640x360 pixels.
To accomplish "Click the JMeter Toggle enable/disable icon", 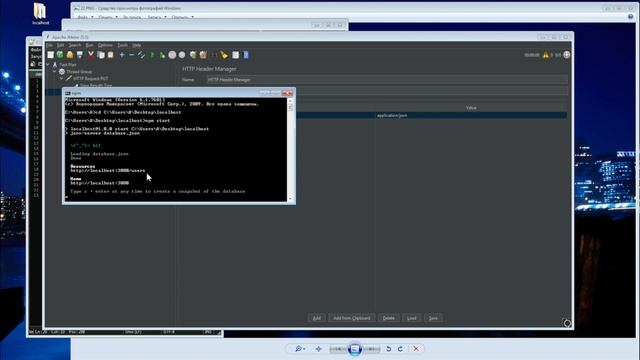I will click(x=141, y=55).
